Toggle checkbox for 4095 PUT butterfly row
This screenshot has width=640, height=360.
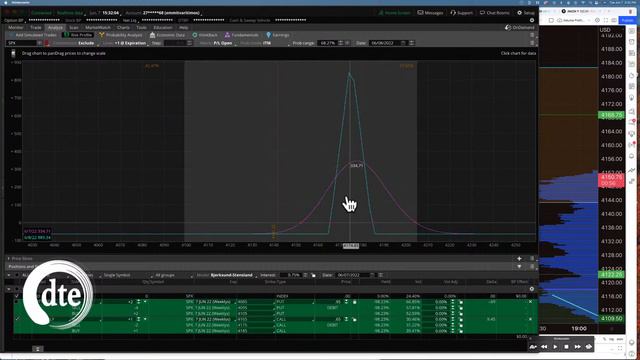click(17, 302)
